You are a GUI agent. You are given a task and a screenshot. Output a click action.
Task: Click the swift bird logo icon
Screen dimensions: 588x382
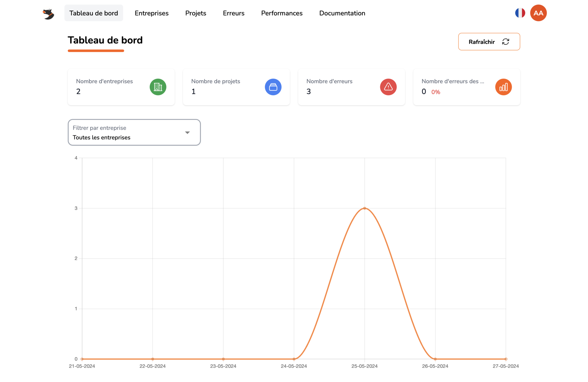[49, 13]
